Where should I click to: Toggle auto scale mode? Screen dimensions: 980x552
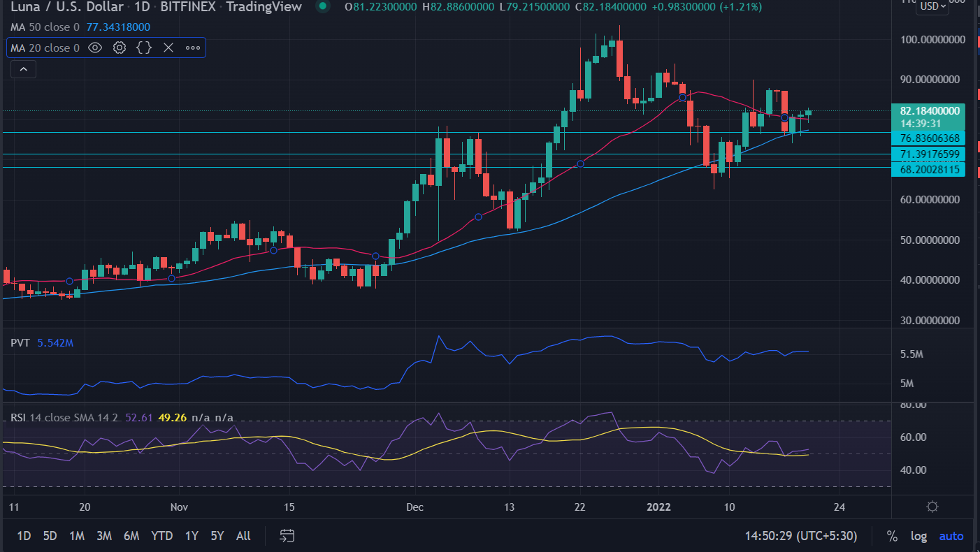click(x=951, y=536)
